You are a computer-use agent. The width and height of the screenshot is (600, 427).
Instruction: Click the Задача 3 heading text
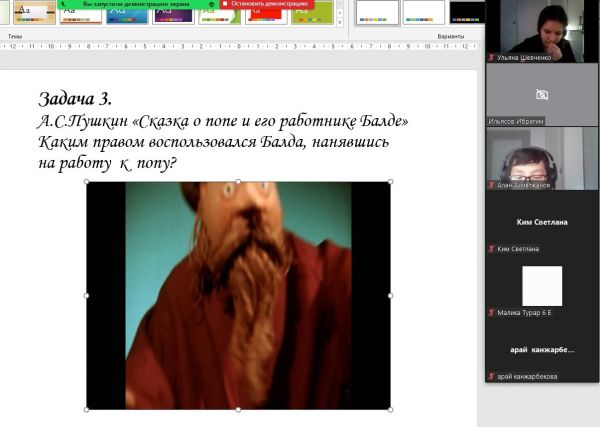click(76, 99)
